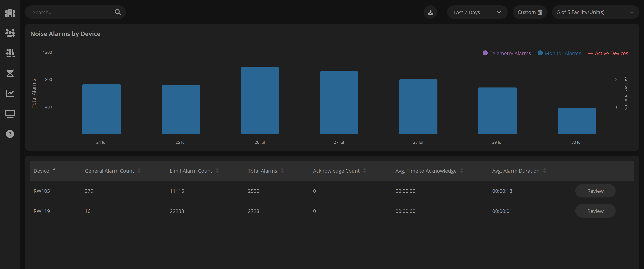Click the Device column header
Screen dimensions: 644x269
tap(41, 171)
